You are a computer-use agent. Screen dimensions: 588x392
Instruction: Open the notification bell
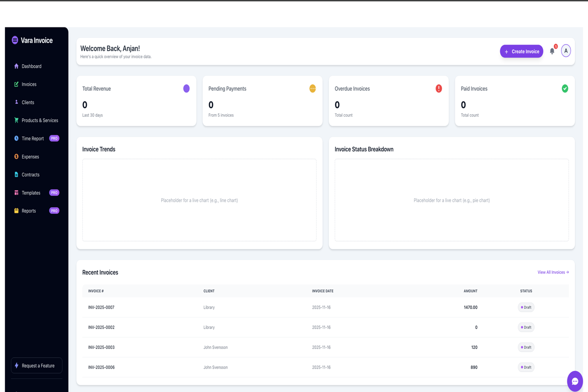click(x=552, y=50)
